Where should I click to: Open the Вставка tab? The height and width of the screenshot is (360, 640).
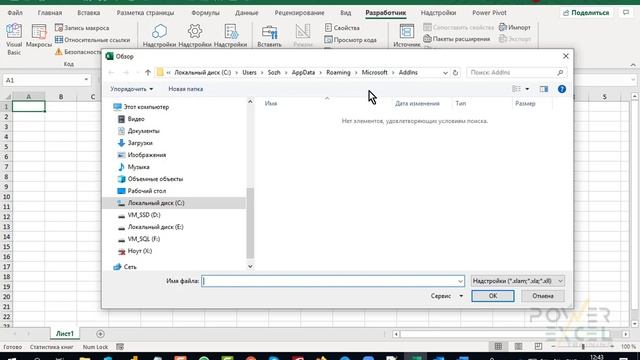coord(89,13)
